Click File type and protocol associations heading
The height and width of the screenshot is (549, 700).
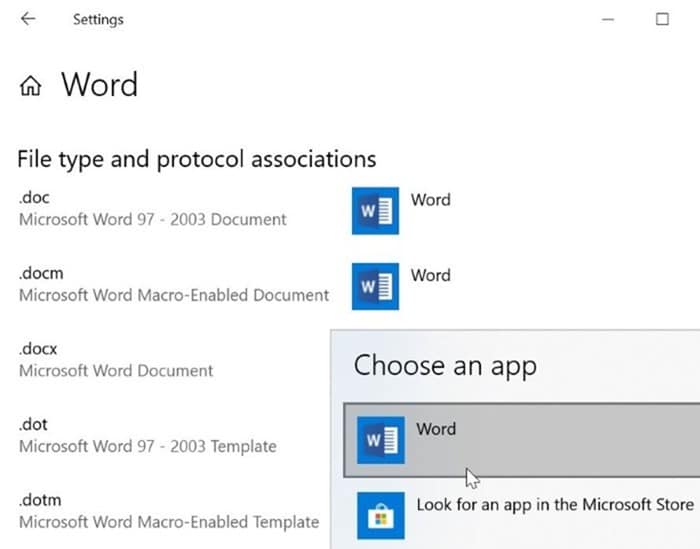(197, 159)
